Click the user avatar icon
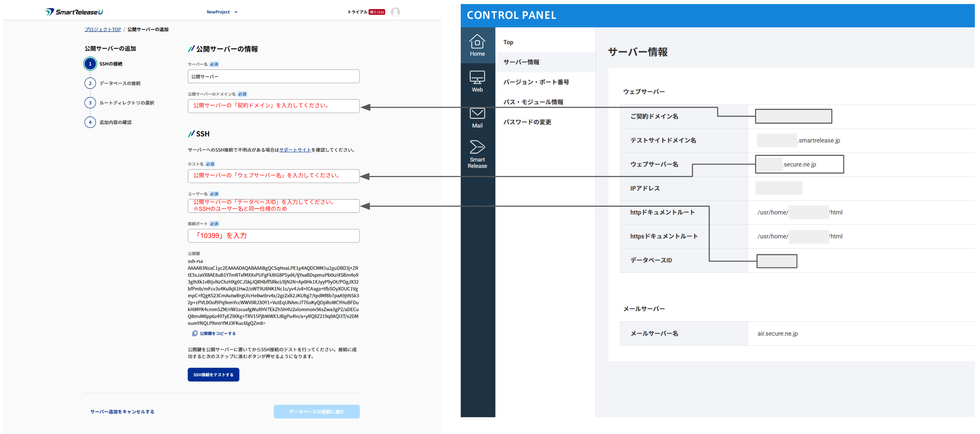 pos(395,12)
